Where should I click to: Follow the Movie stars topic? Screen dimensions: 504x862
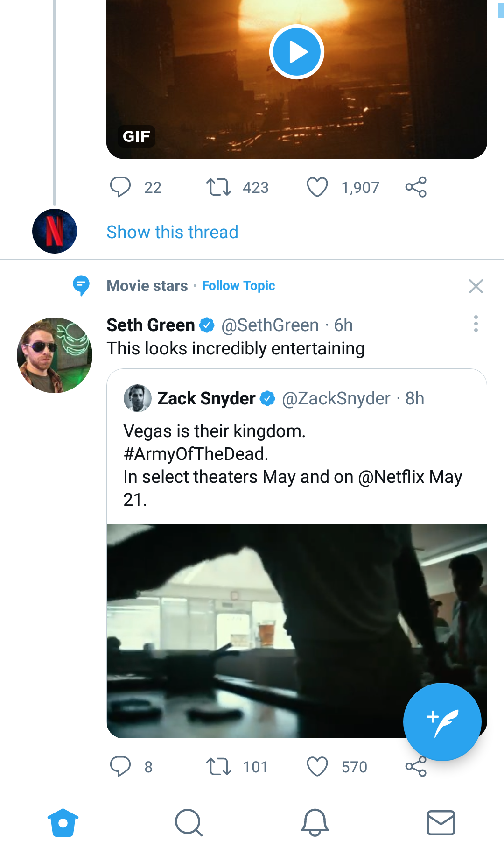pyautogui.click(x=238, y=286)
